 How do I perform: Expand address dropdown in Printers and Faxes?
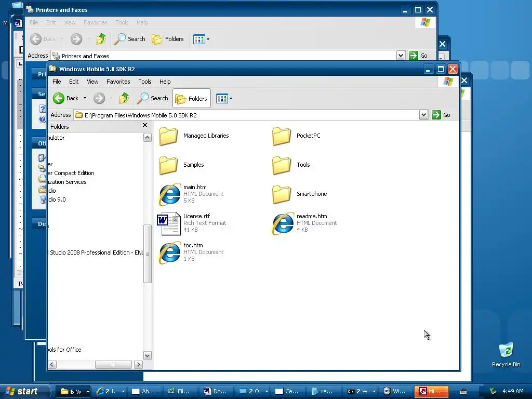pyautogui.click(x=401, y=56)
